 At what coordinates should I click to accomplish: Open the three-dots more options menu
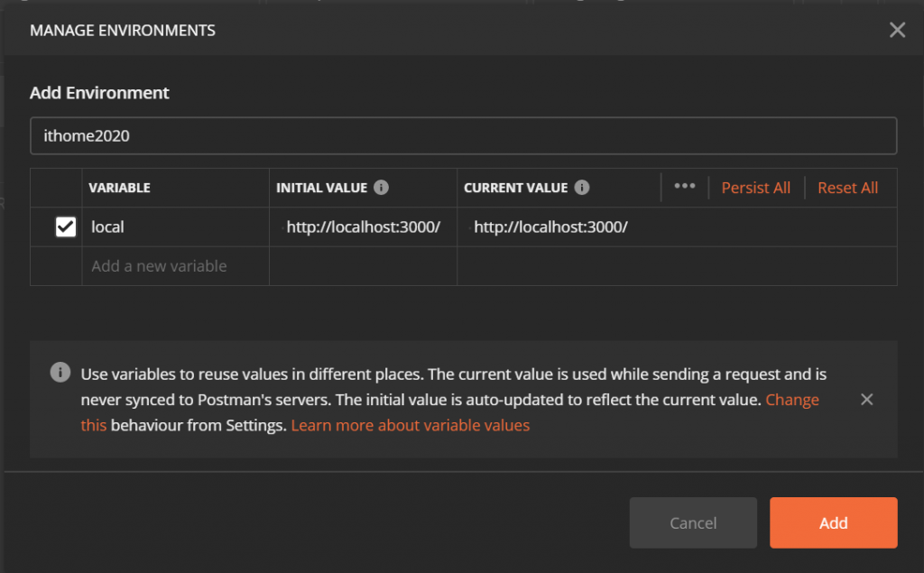pos(685,187)
